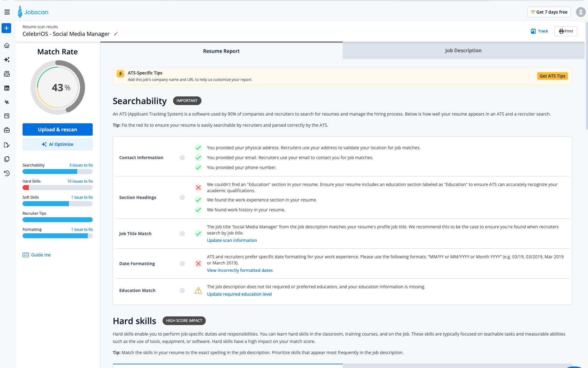Click the ATS-Specific Tips lightning icon
The height and width of the screenshot is (368, 588).
tap(121, 74)
